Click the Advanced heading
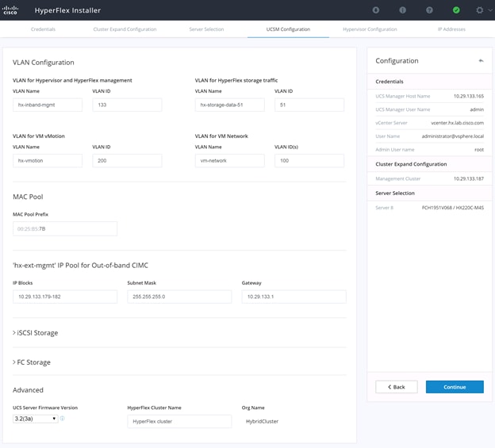 28,390
